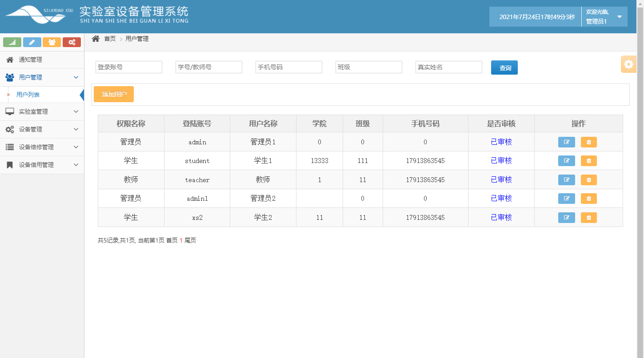
Task: Select the green statistics bar chart icon
Action: (12, 42)
